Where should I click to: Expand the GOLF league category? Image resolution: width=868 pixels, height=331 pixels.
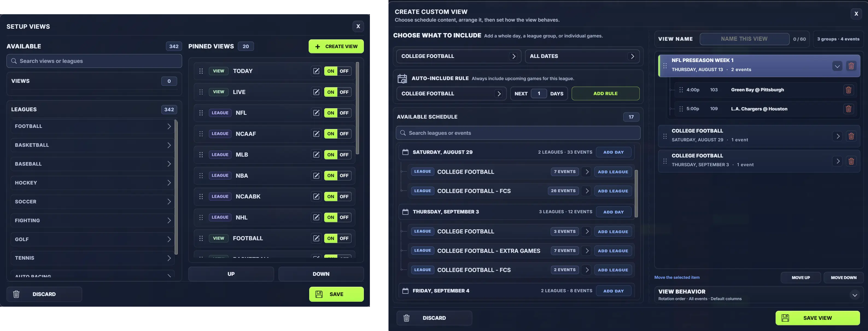[92, 239]
